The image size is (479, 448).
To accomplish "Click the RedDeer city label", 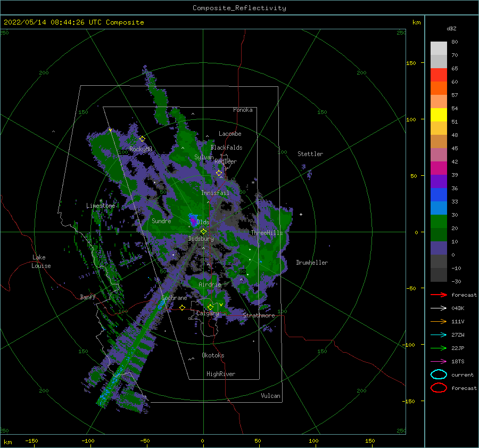I will [x=226, y=161].
